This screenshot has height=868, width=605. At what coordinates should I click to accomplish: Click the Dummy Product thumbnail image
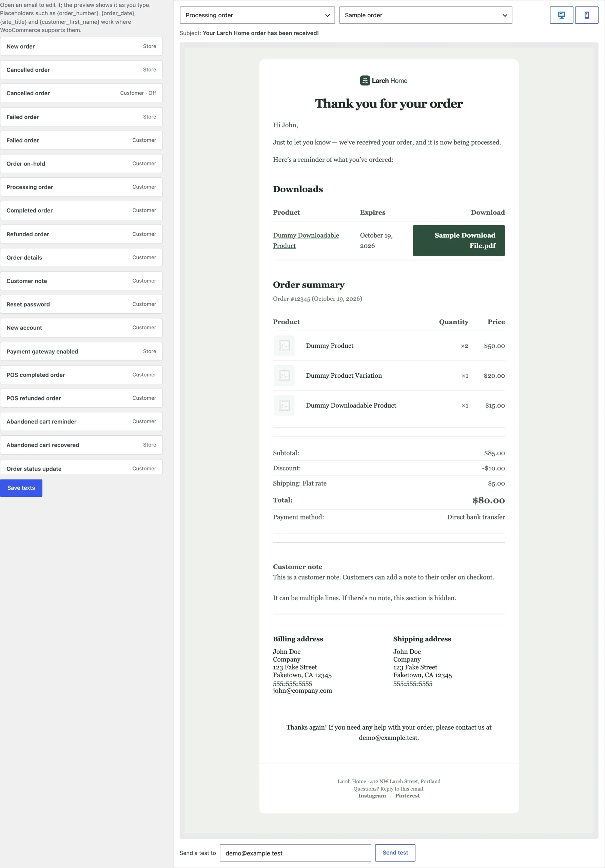(x=284, y=346)
